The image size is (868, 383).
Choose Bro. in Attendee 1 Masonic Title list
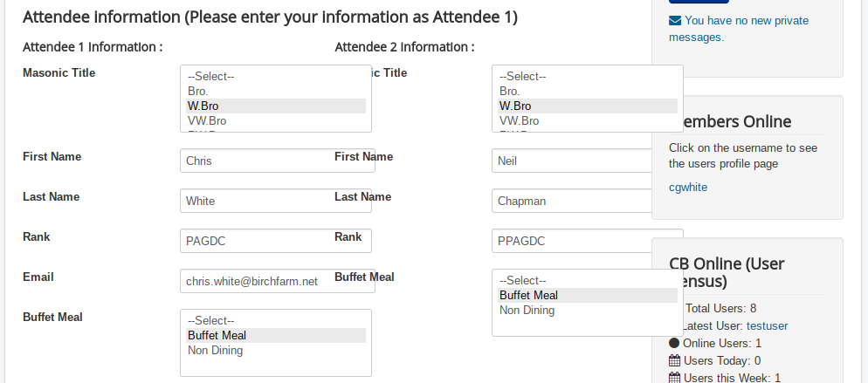point(275,91)
